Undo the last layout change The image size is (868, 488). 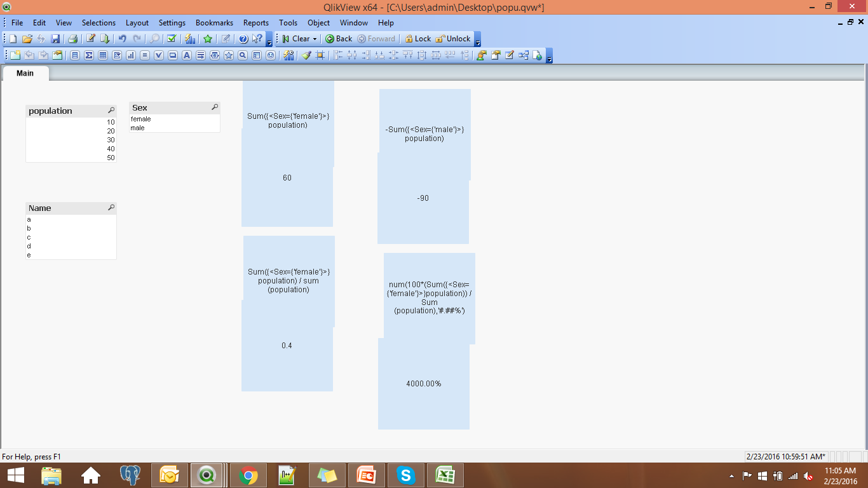[123, 39]
